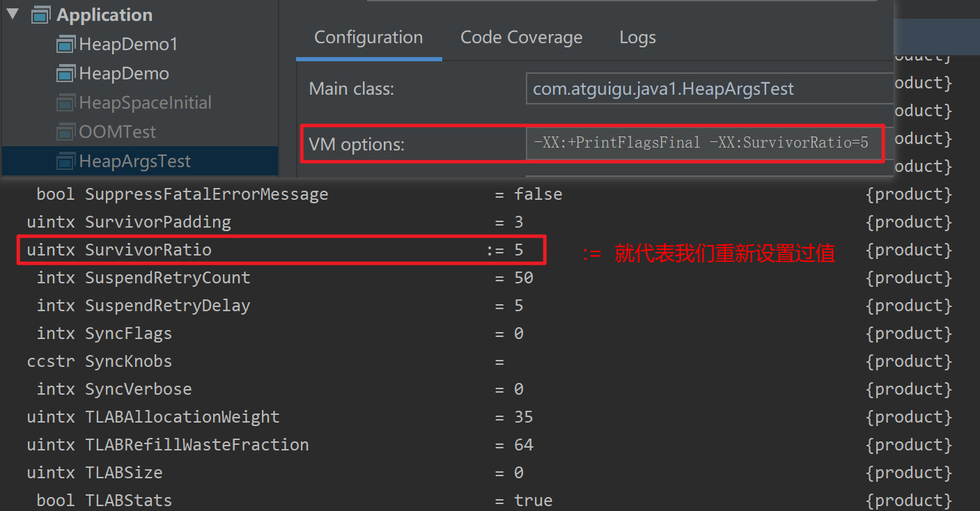Image resolution: width=980 pixels, height=511 pixels.
Task: Focus the VM options input field
Action: (703, 143)
